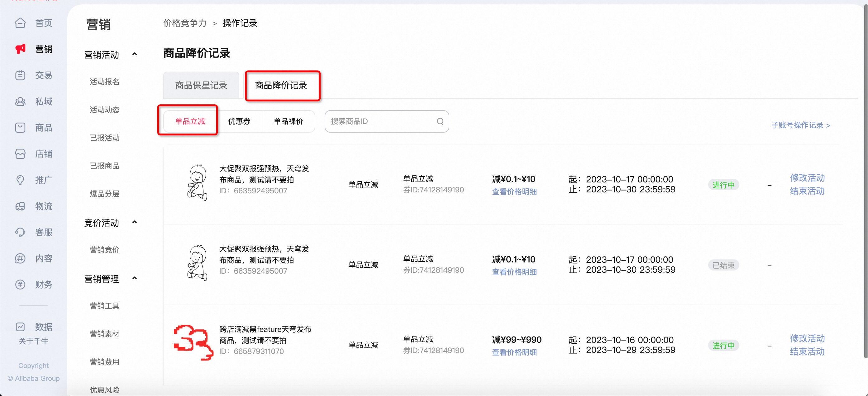
Task: Click 关于千牛 in sidebar footer
Action: 33,341
